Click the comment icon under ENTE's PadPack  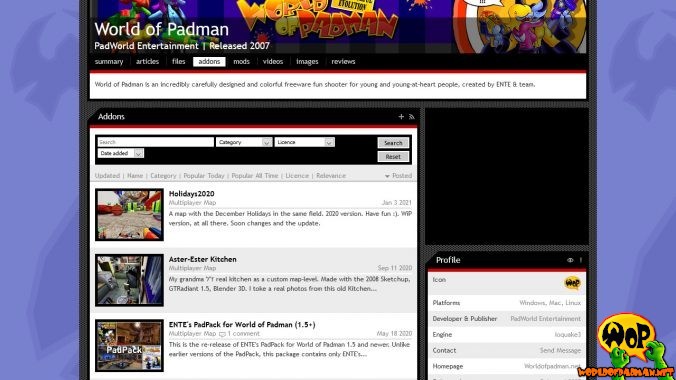pos(222,334)
